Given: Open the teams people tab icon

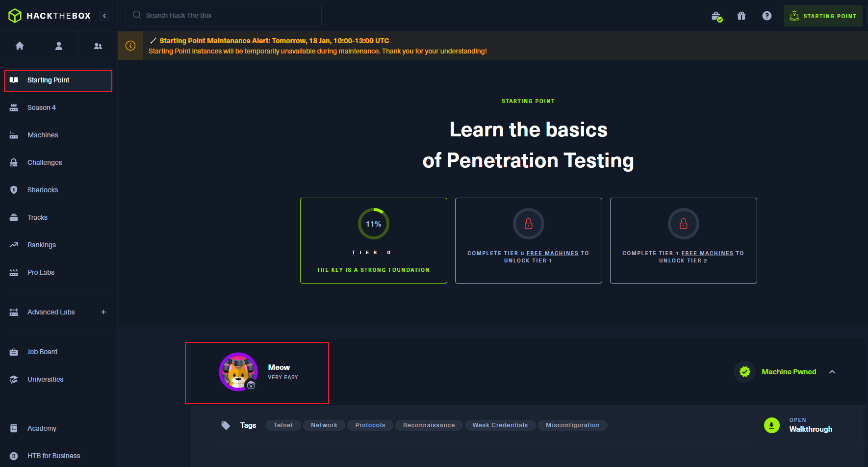Looking at the screenshot, I should 98,46.
